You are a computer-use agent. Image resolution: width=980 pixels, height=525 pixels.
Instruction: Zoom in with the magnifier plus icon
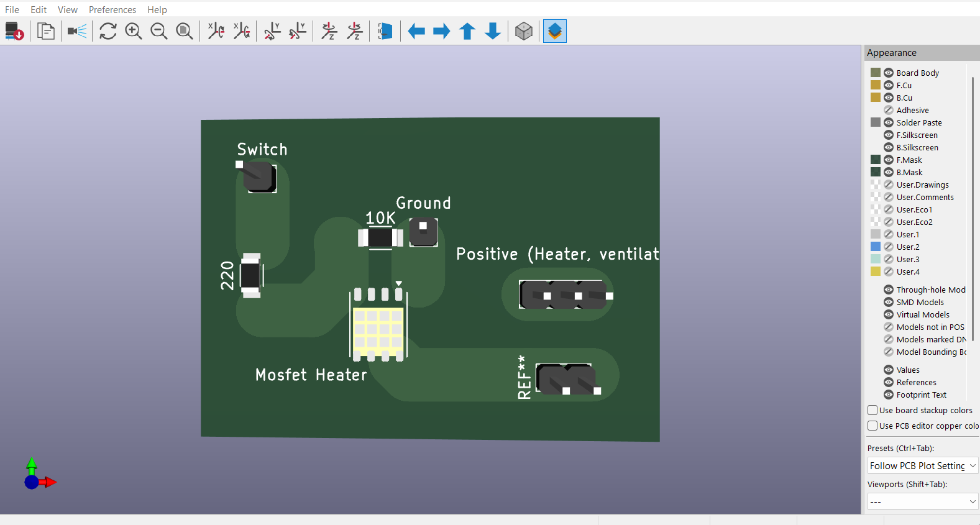point(134,31)
